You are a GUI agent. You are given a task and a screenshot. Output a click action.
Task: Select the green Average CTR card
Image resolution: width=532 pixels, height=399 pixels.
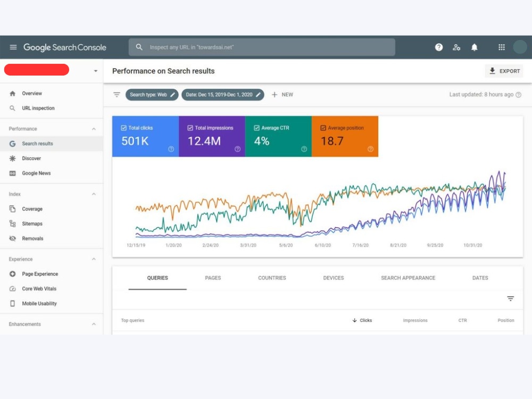[x=279, y=136]
